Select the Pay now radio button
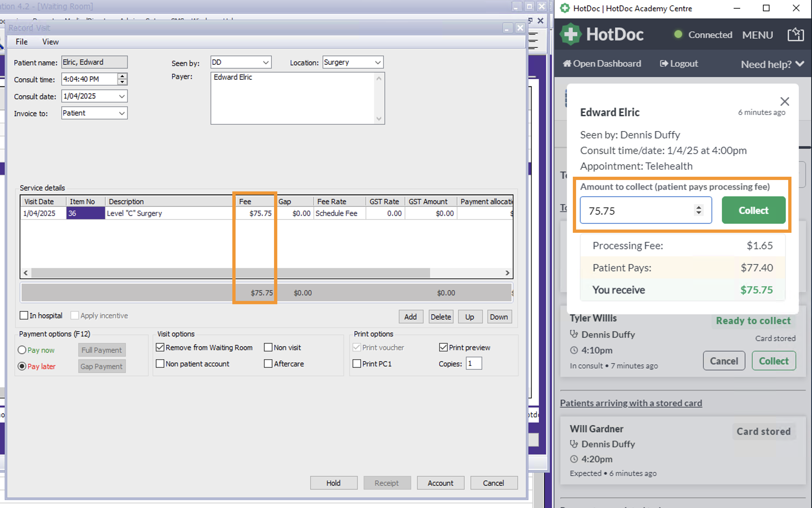Viewport: 812px width, 508px height. (22, 350)
